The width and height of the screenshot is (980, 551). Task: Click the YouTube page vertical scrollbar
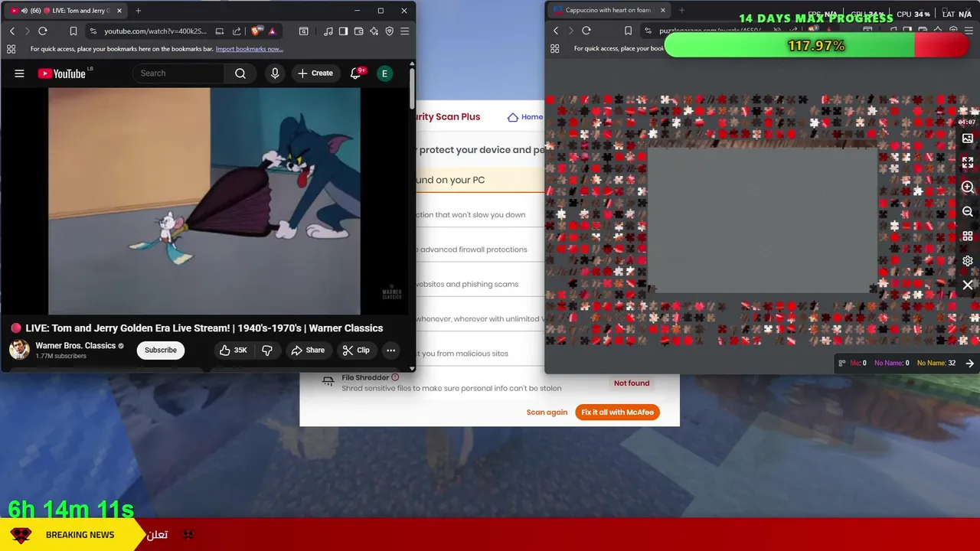412,88
